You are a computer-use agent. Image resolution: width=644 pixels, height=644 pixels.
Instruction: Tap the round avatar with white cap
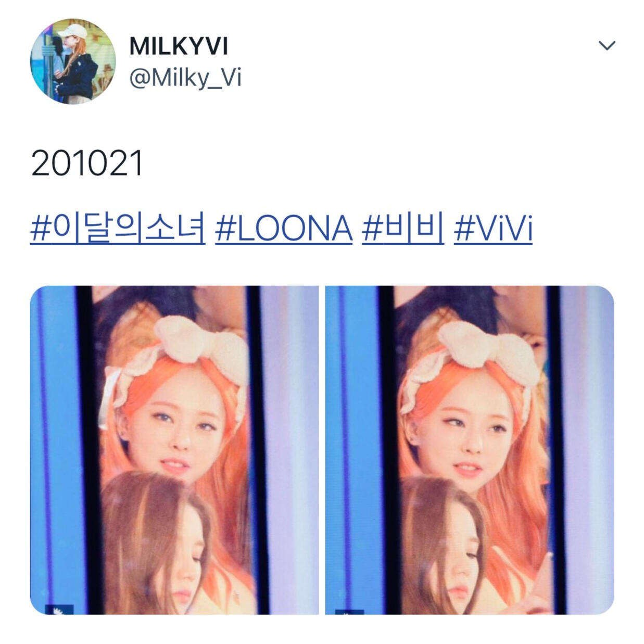tap(73, 61)
